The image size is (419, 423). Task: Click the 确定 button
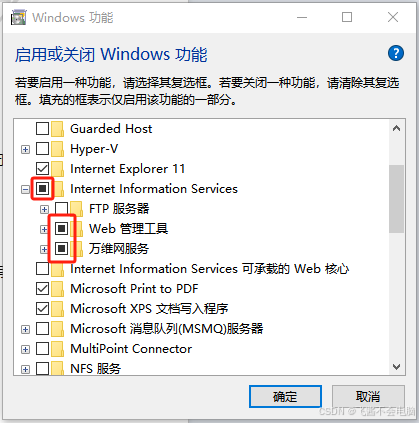(x=285, y=397)
